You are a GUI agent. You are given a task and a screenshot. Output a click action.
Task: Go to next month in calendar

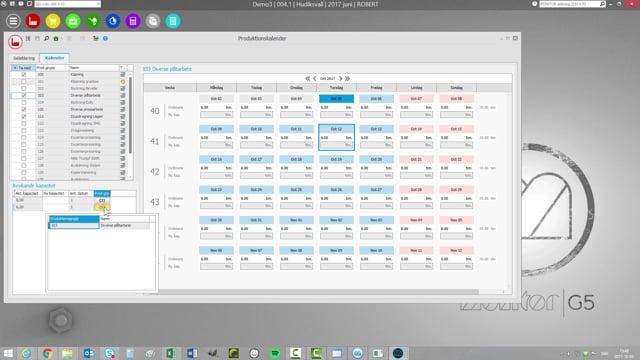coord(340,78)
